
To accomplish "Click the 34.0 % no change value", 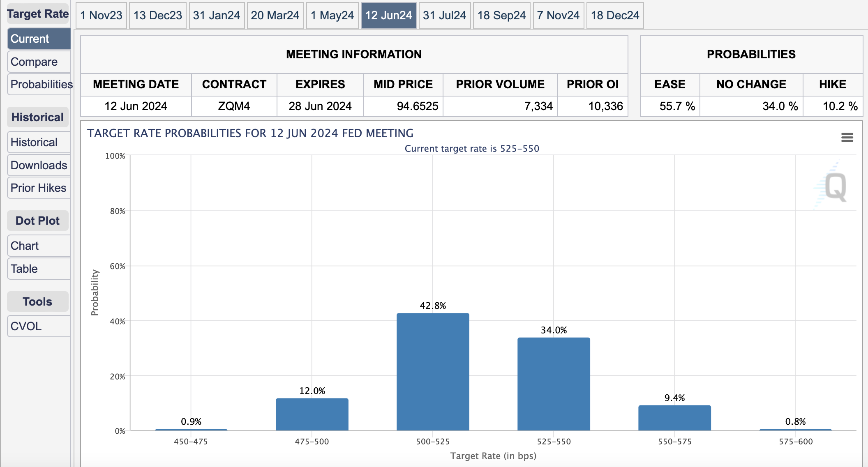I will click(x=752, y=106).
